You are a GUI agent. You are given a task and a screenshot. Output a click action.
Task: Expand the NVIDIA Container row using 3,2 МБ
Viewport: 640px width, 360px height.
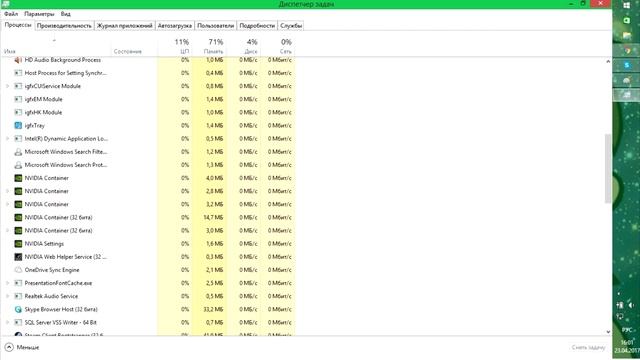pos(7,204)
